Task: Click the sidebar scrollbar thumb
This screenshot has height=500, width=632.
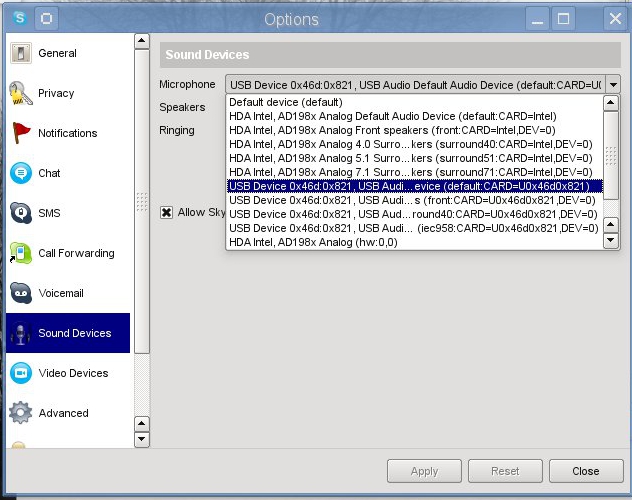Action: 141,201
